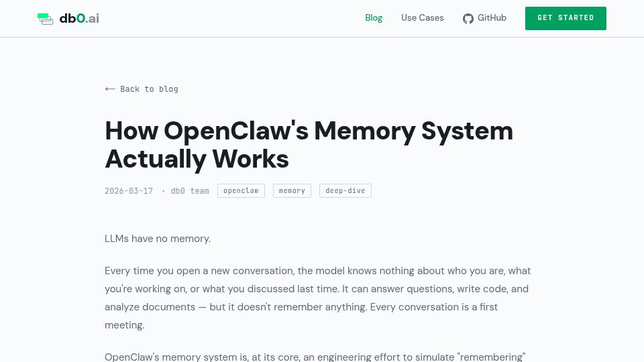Open the db0.ai home text link
Screen dimensions: 644x362
coord(79,19)
